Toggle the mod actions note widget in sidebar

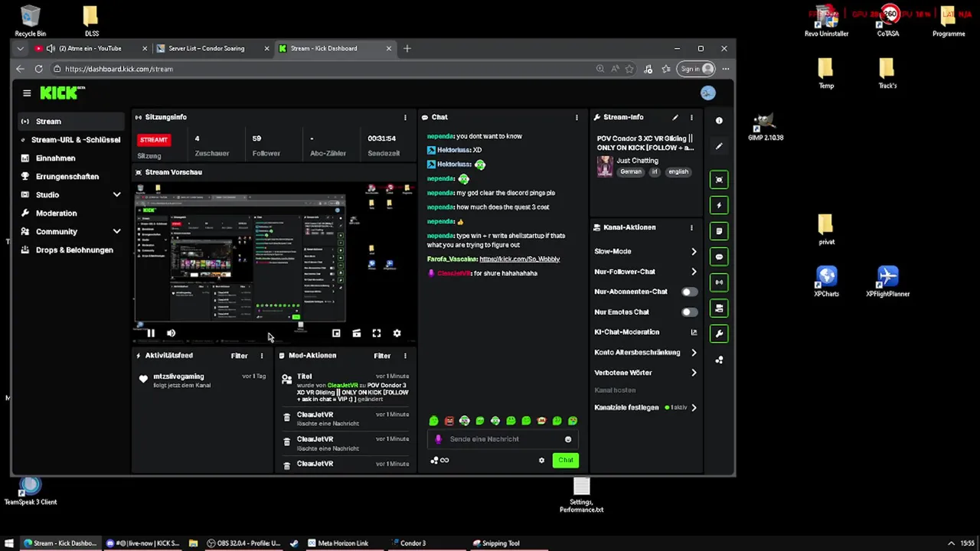[x=719, y=231]
